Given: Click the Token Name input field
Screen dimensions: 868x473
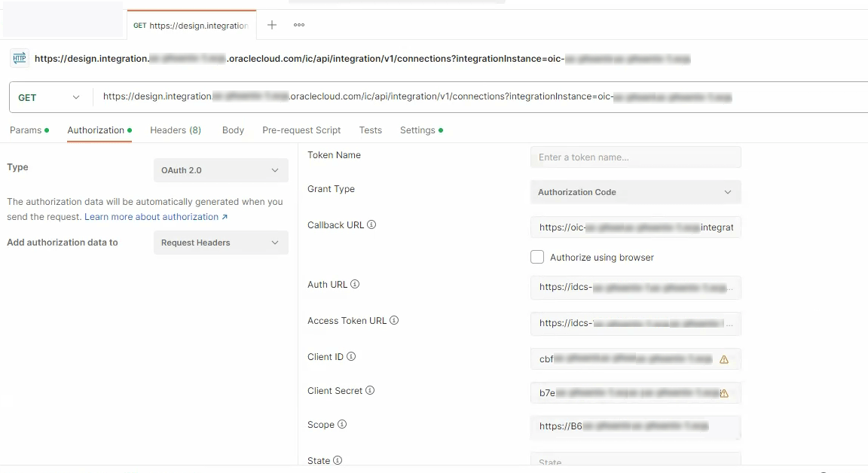Looking at the screenshot, I should [635, 157].
